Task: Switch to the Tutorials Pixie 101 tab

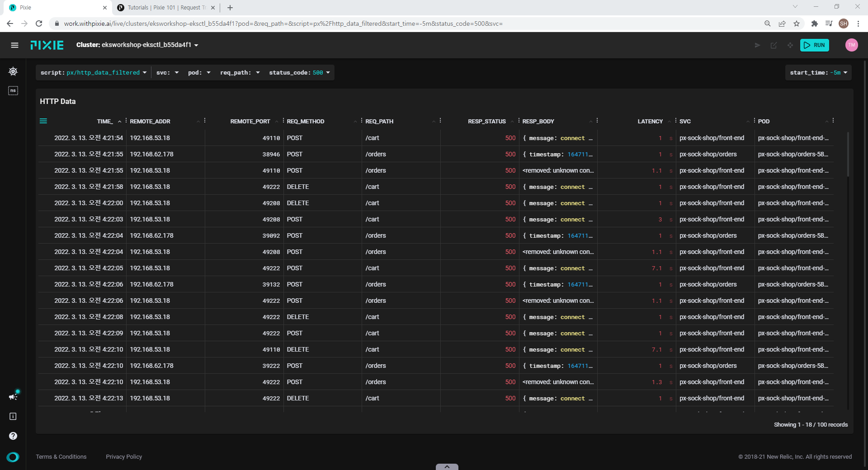Action: [166, 8]
